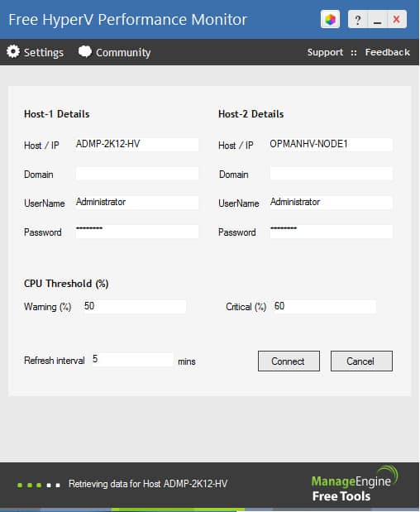Click the 'mins' label
The height and width of the screenshot is (512, 420).
187,361
